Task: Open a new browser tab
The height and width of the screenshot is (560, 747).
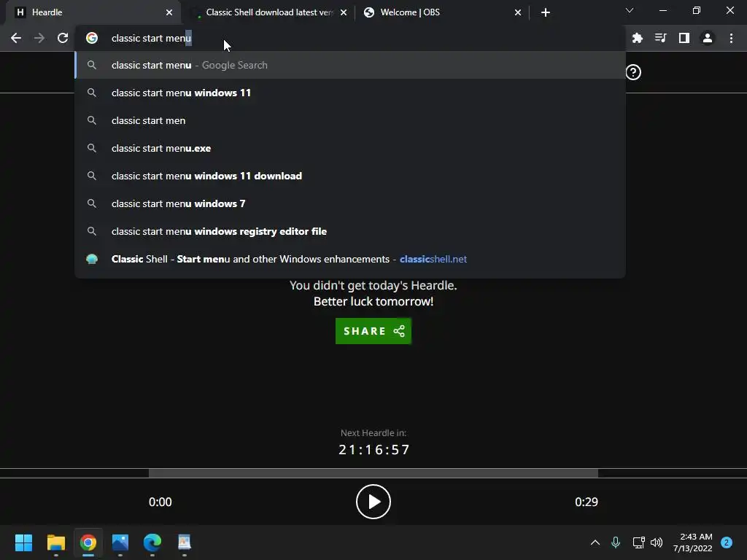Action: pyautogui.click(x=546, y=12)
